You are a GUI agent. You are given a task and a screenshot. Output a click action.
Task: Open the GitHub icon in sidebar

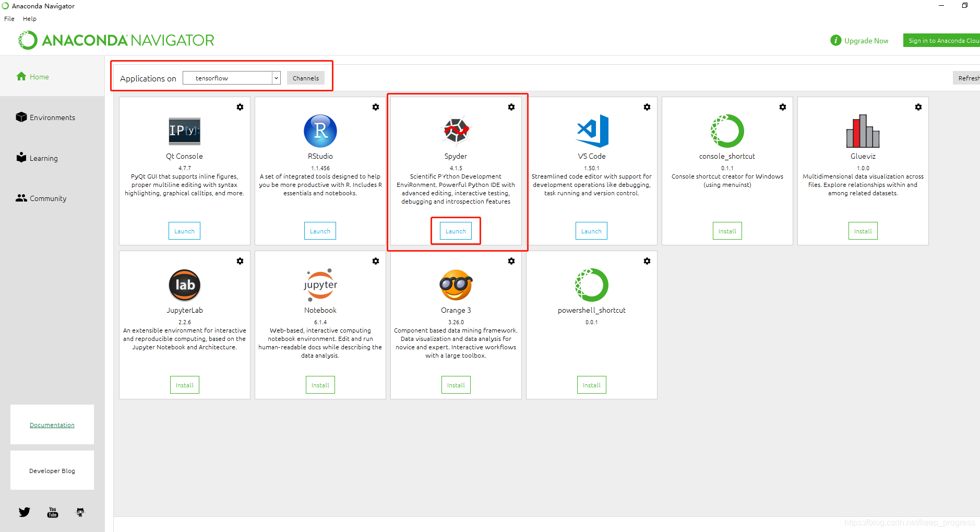point(80,512)
